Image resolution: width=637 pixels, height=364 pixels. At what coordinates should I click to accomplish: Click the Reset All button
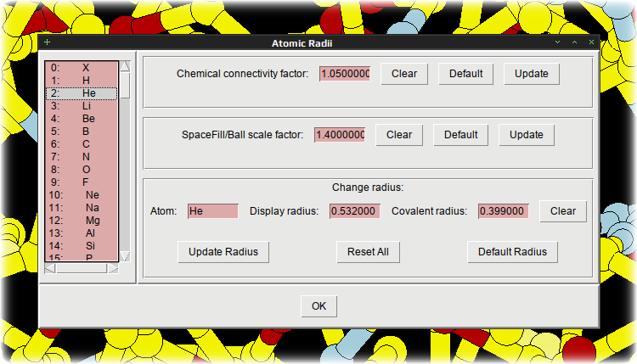[368, 252]
